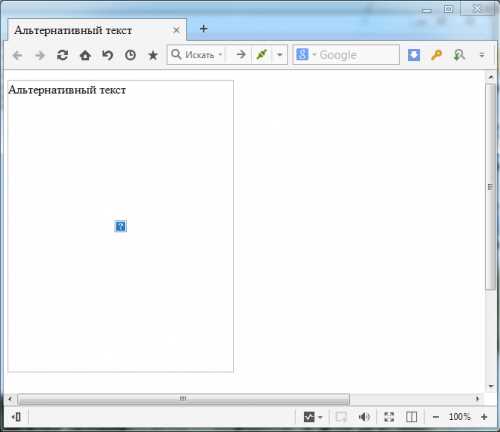Toggle the tiled page view icon
The image size is (500, 432).
coord(412,417)
